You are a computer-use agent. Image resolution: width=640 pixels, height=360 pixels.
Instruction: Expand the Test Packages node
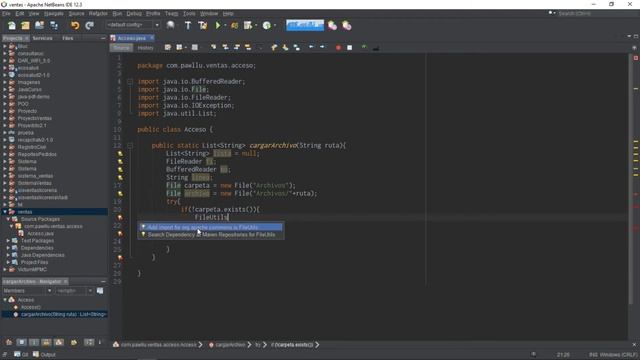click(x=8, y=241)
